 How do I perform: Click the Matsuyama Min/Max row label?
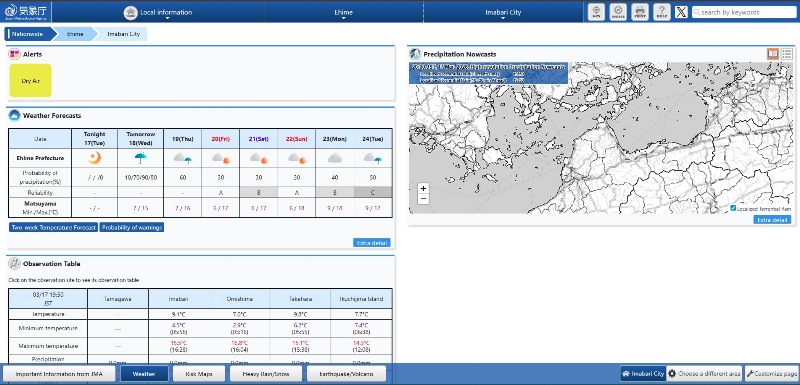(x=39, y=207)
